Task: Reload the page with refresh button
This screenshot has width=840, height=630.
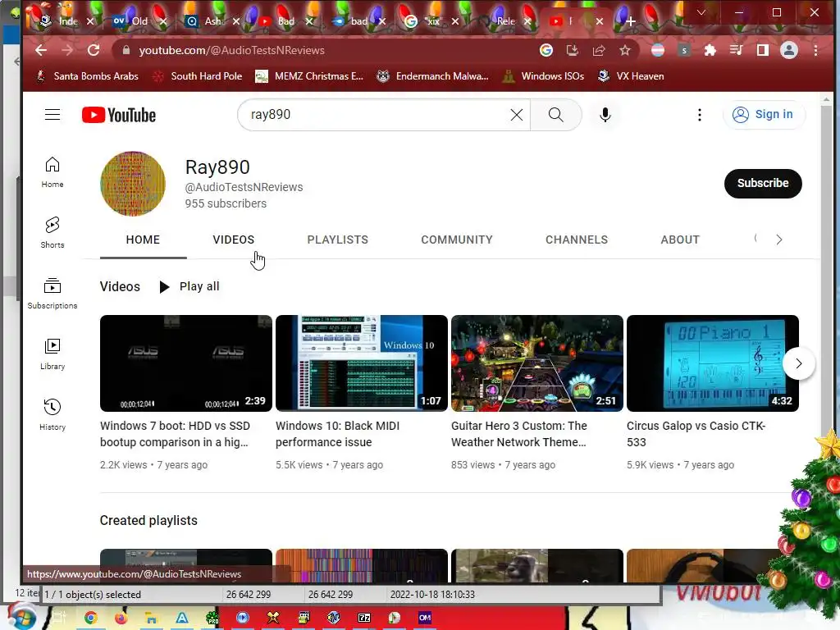Action: (94, 50)
